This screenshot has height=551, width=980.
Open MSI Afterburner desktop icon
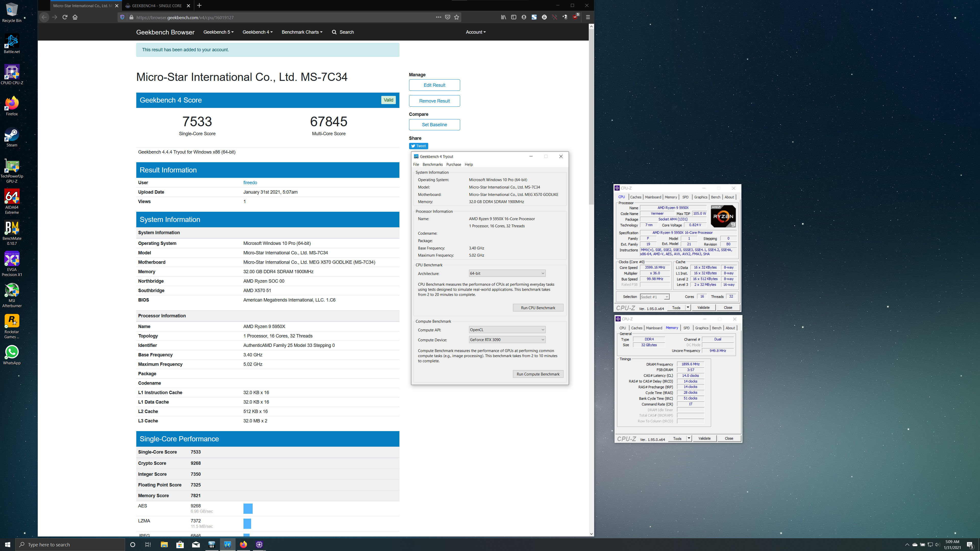pos(12,295)
